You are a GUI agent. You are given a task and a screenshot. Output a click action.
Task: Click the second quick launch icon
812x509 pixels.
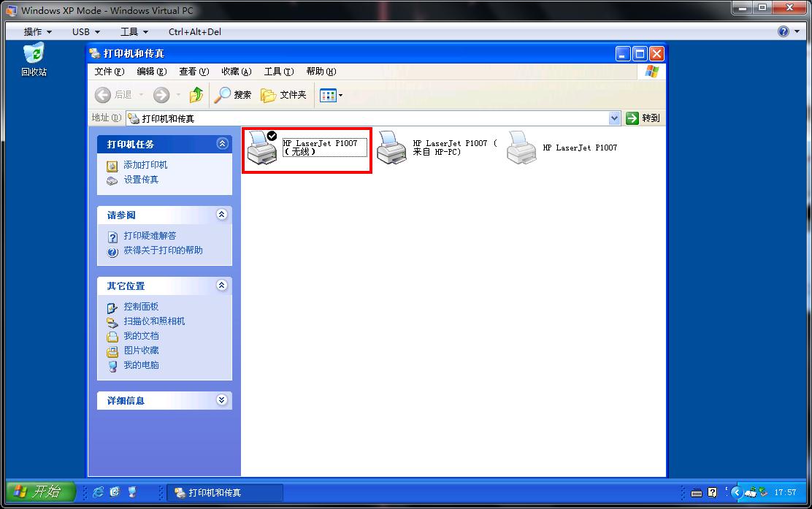coord(115,492)
